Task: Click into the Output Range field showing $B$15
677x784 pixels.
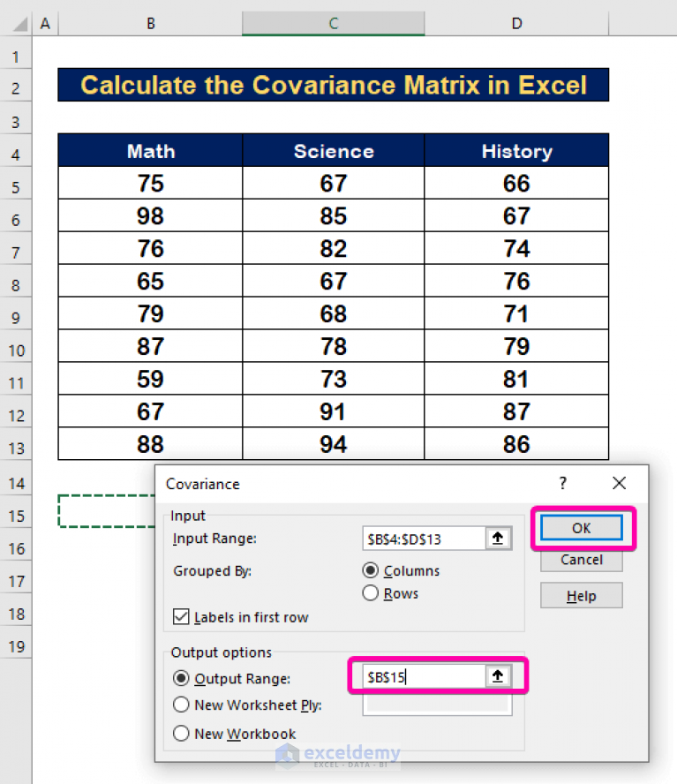Action: (425, 676)
